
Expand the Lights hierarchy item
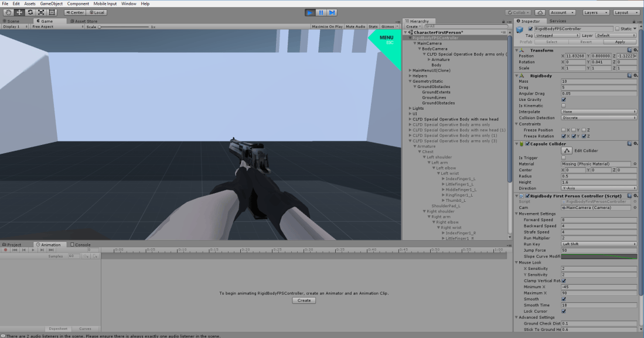click(x=410, y=109)
